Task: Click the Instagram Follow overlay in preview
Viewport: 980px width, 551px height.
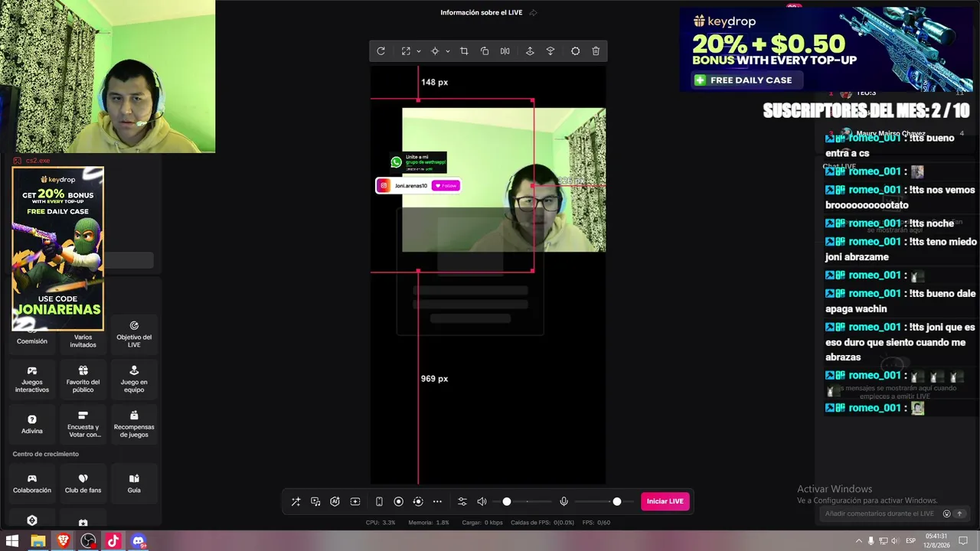Action: click(x=418, y=185)
